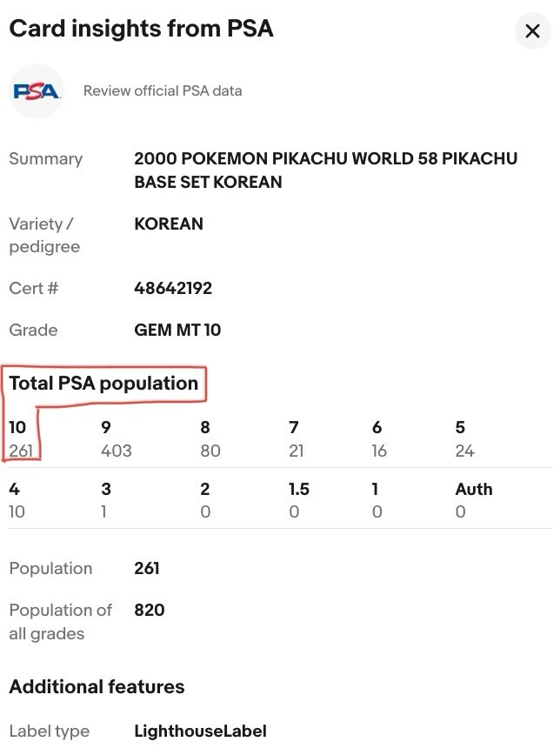This screenshot has width=560, height=755.
Task: Click the grade 7 population count 21
Action: click(297, 451)
